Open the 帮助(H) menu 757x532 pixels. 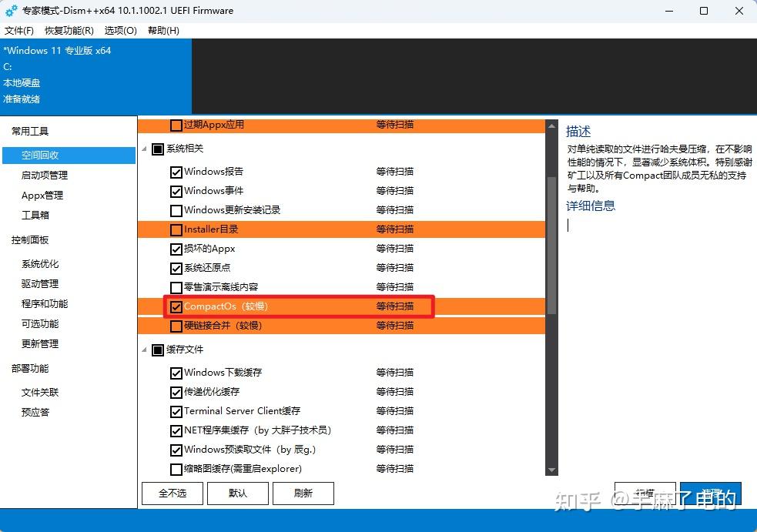(163, 31)
